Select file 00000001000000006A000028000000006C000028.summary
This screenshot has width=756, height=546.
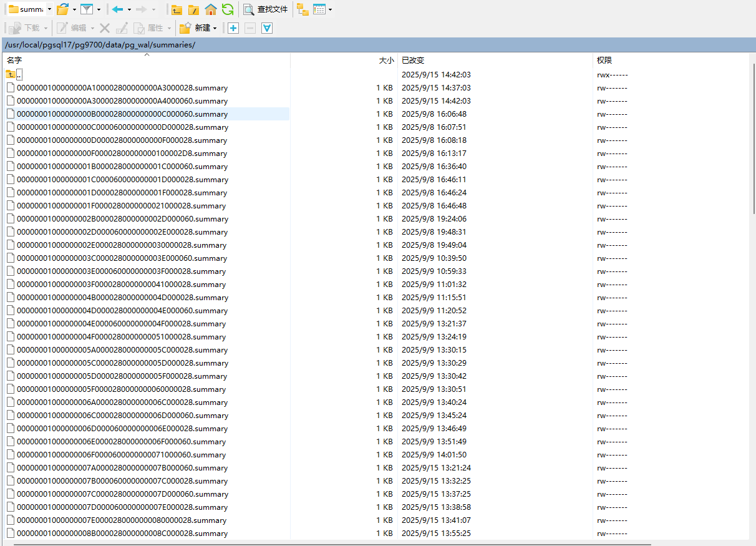(122, 402)
